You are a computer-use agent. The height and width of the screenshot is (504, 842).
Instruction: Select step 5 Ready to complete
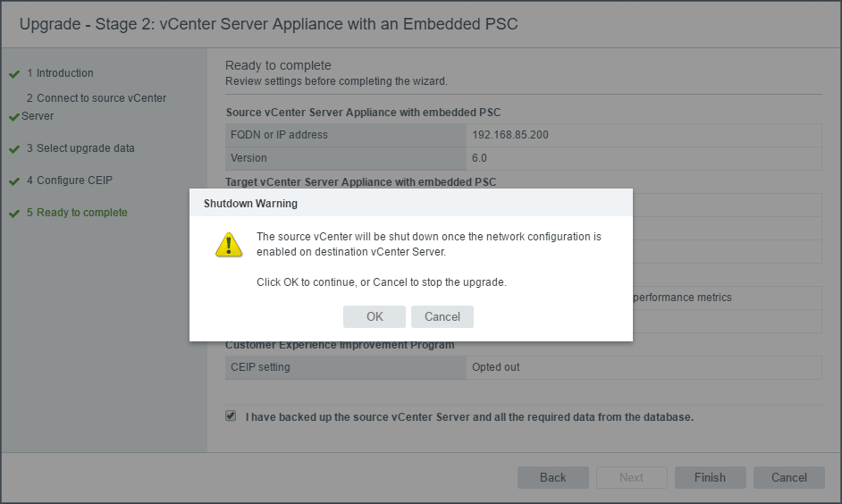click(81, 213)
